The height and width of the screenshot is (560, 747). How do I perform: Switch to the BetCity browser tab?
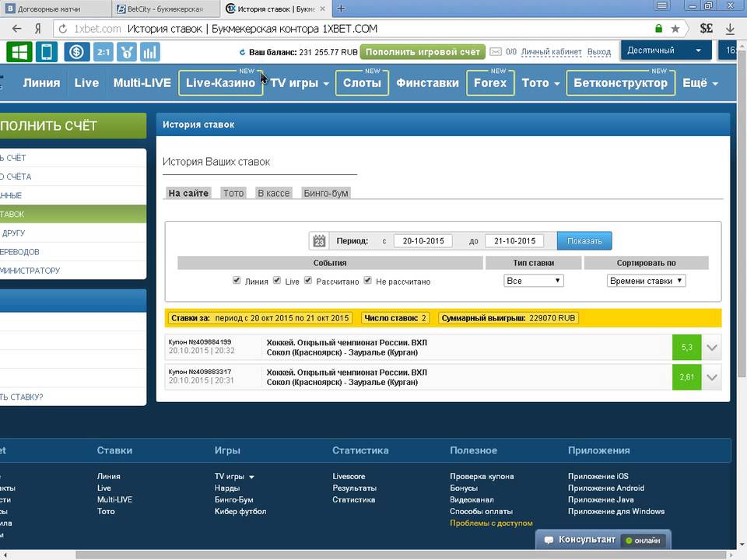[x=166, y=9]
